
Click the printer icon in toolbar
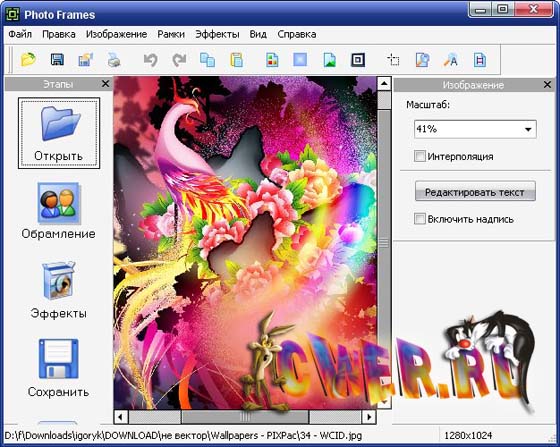[114, 59]
